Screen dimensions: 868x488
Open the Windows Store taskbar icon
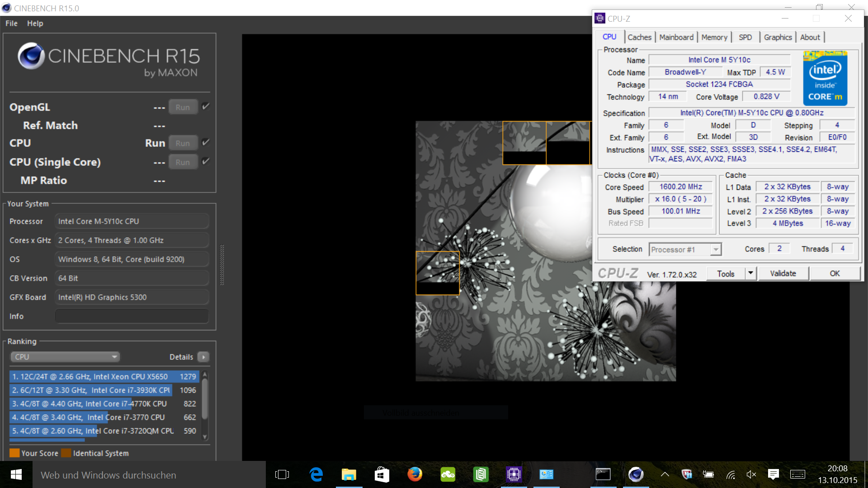(x=382, y=474)
